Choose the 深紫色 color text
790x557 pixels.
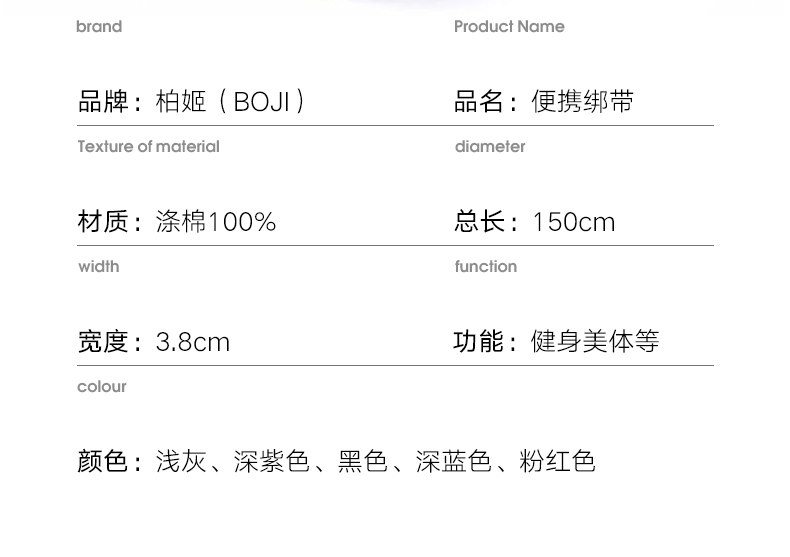[271, 461]
